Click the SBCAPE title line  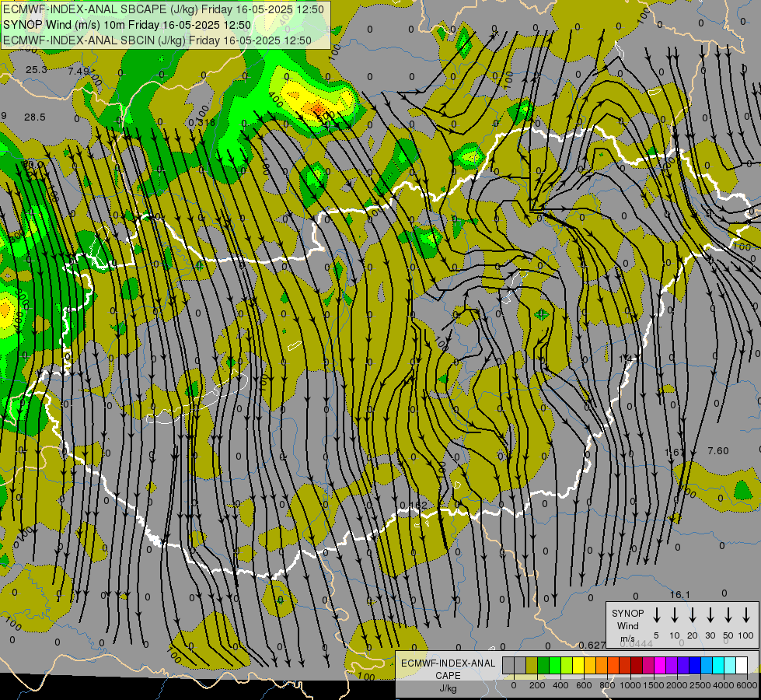163,9
